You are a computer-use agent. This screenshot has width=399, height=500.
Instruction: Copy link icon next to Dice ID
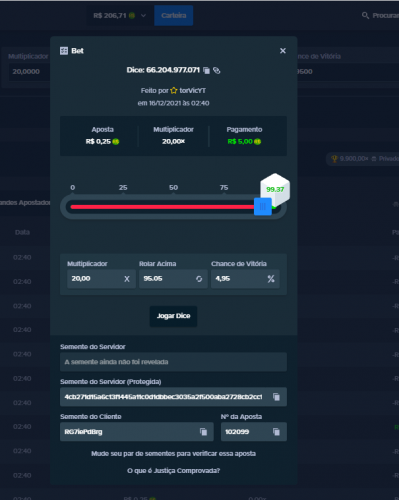click(x=217, y=70)
